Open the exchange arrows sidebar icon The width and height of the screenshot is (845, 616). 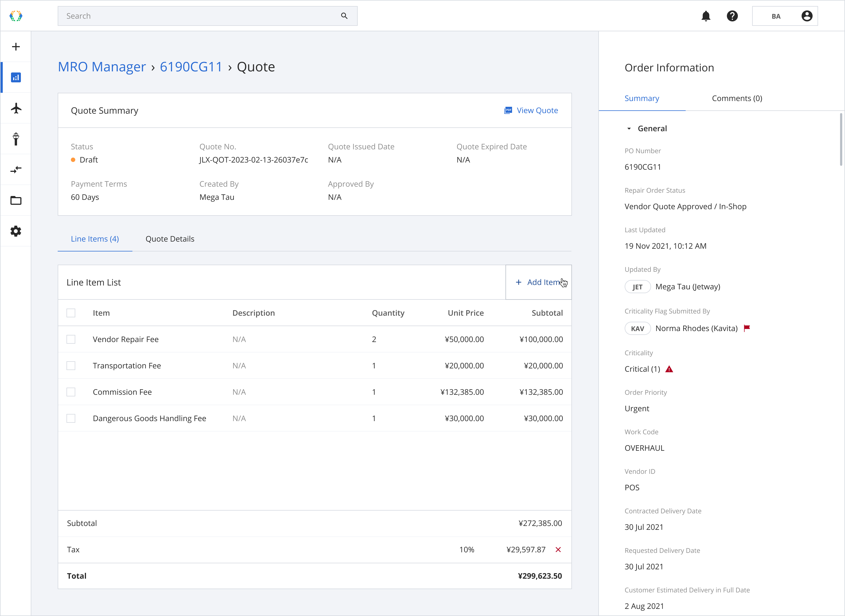coord(16,170)
